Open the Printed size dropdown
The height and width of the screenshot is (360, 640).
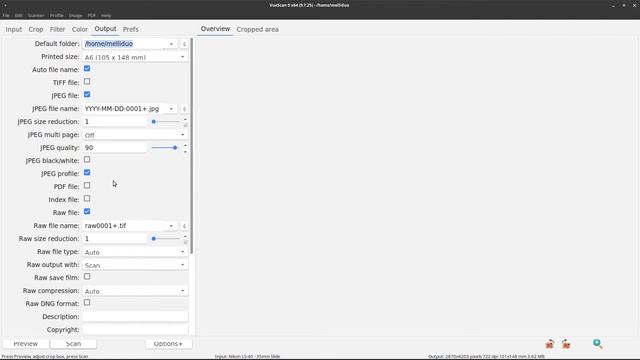point(135,57)
